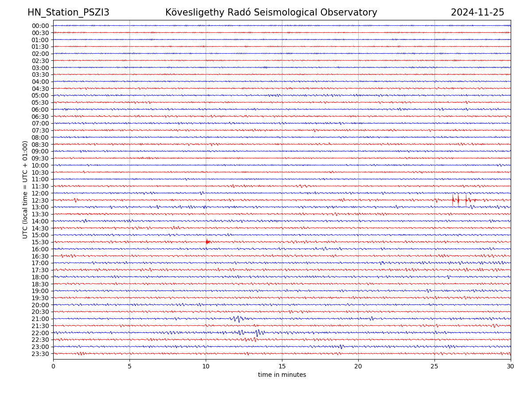This screenshot has width=532, height=399.
Task: Click the 22:00 trace disturbance near 13 minutes
Action: pos(258,332)
